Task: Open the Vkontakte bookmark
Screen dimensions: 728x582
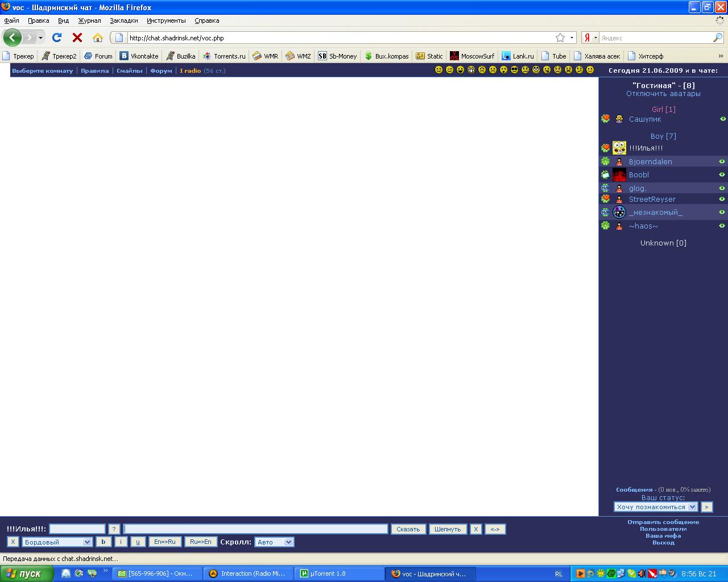Action: click(139, 56)
